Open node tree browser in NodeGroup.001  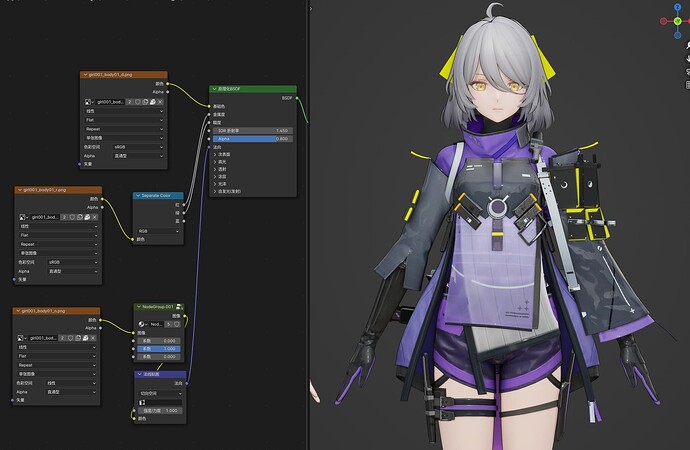pyautogui.click(x=143, y=324)
